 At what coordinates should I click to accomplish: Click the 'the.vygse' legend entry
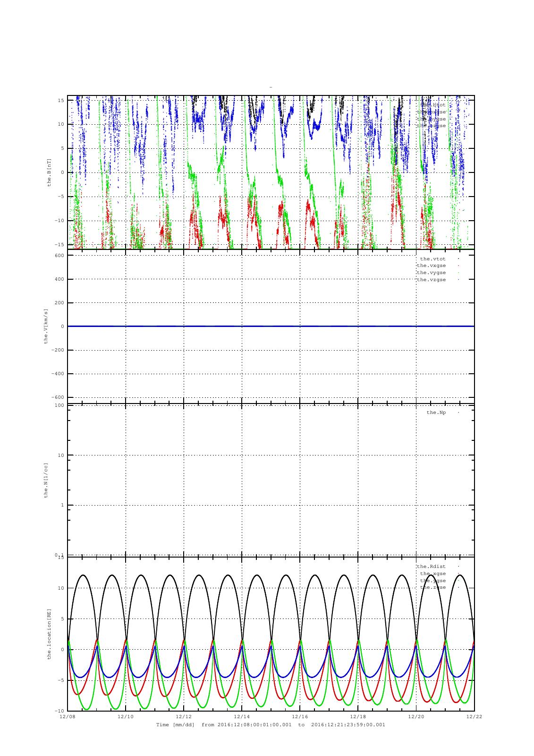pyautogui.click(x=431, y=273)
